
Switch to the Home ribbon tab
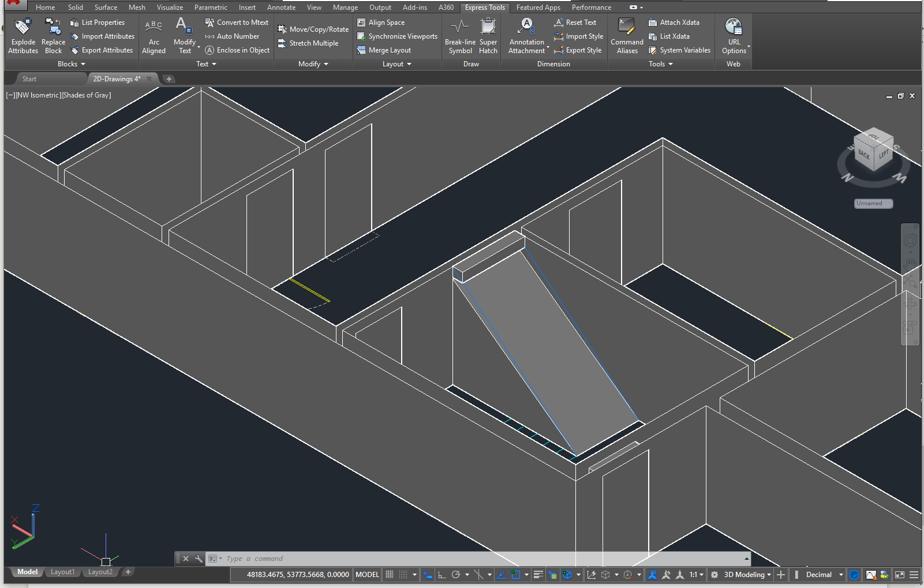[x=45, y=8]
